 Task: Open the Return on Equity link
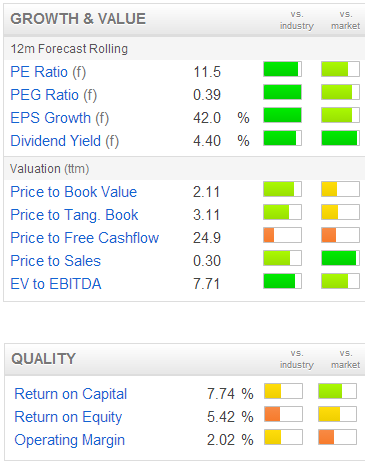(x=68, y=417)
